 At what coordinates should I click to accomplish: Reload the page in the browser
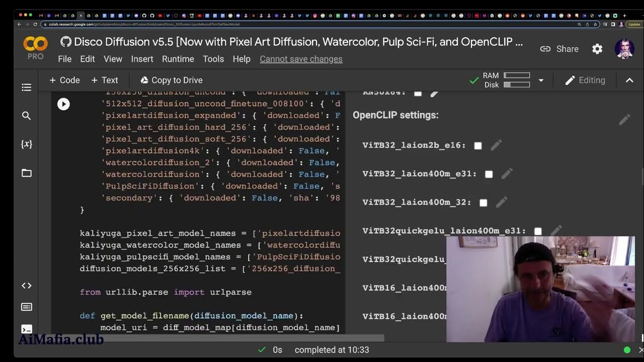tap(35, 24)
